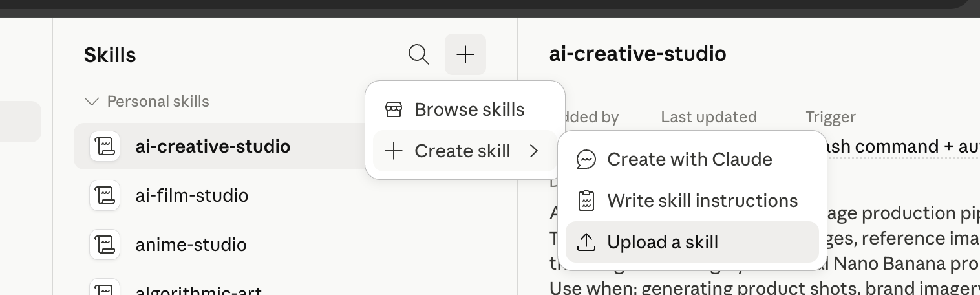
Task: Open the anime-studio skill
Action: pyautogui.click(x=191, y=245)
